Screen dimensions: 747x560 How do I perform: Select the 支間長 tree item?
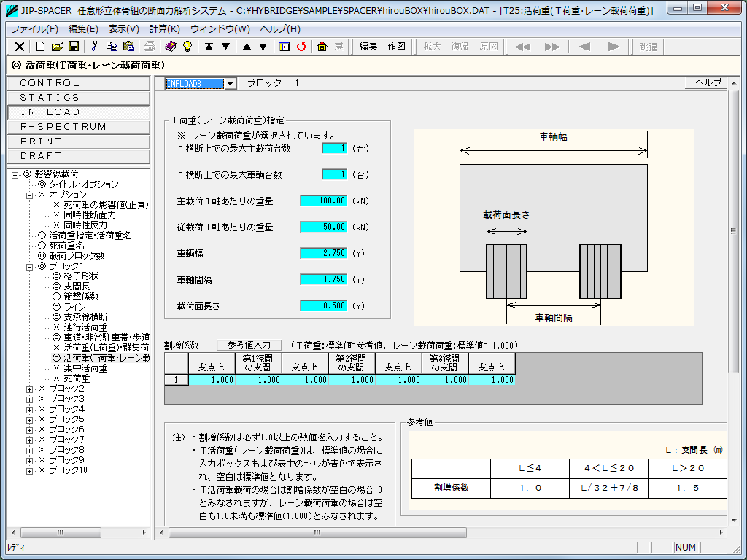(75, 287)
